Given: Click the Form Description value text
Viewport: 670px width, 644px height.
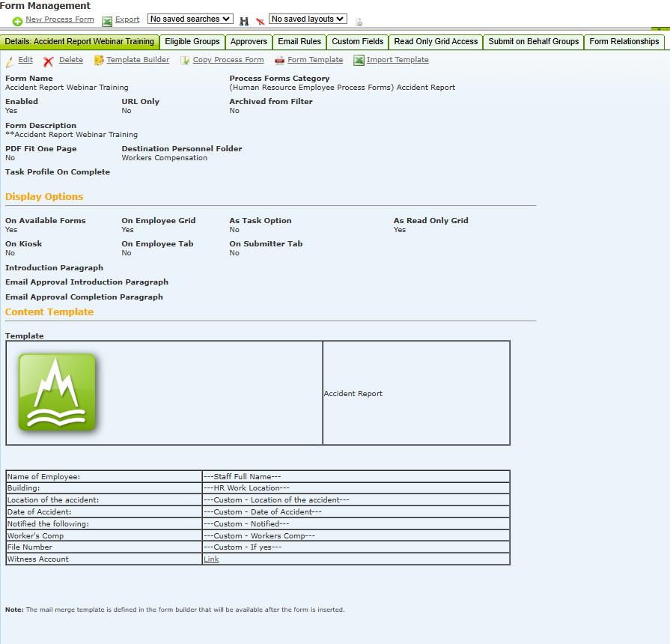Looking at the screenshot, I should pyautogui.click(x=71, y=135).
